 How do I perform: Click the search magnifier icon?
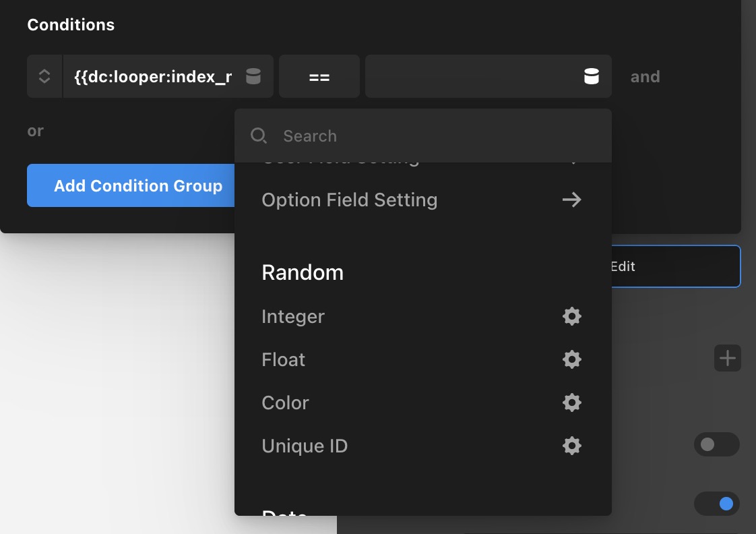pos(259,136)
